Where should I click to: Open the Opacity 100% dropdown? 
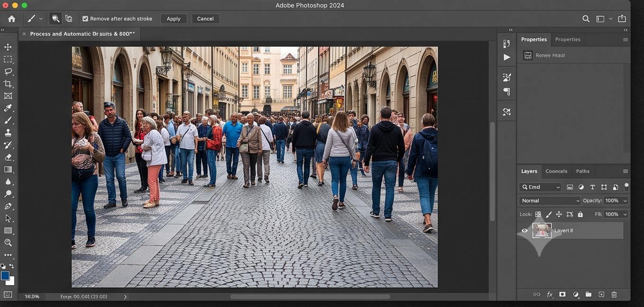[x=625, y=200]
